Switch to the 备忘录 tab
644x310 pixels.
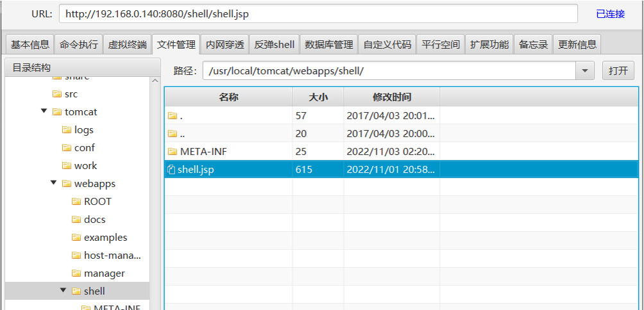[x=533, y=45]
